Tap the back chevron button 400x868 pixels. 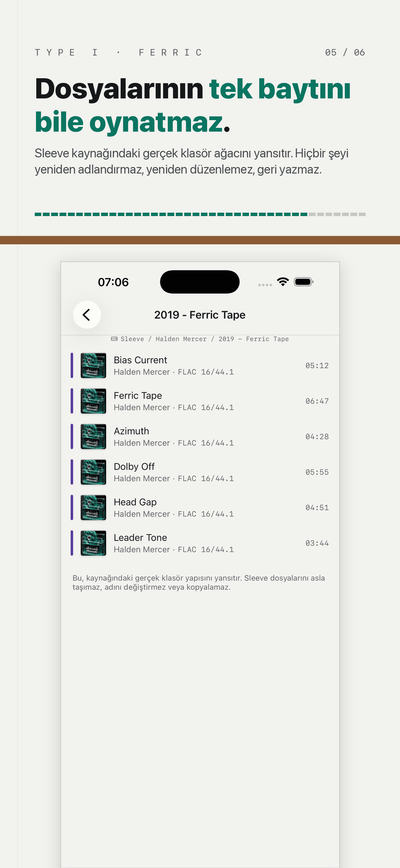tap(87, 314)
